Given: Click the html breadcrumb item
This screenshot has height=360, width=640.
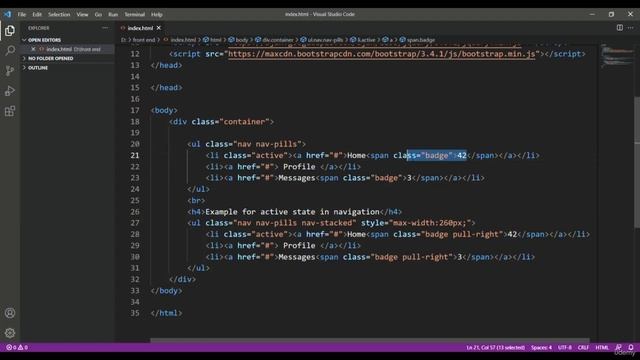Looking at the screenshot, I should 212,40.
